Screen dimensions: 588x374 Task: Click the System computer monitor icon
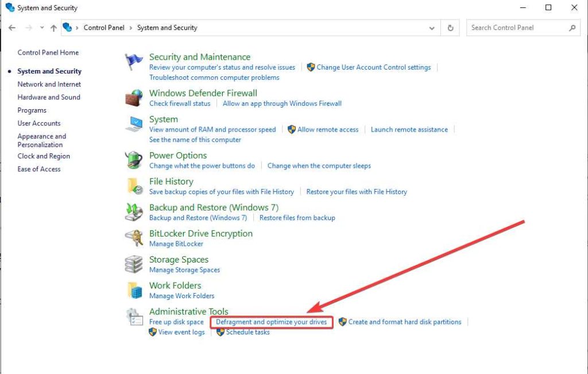(x=134, y=124)
